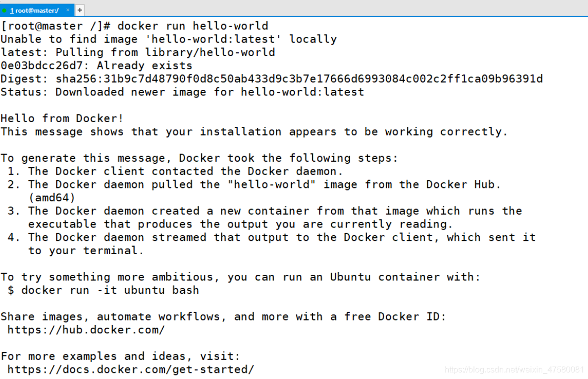Click 'to your terminal.' line

pos(86,251)
